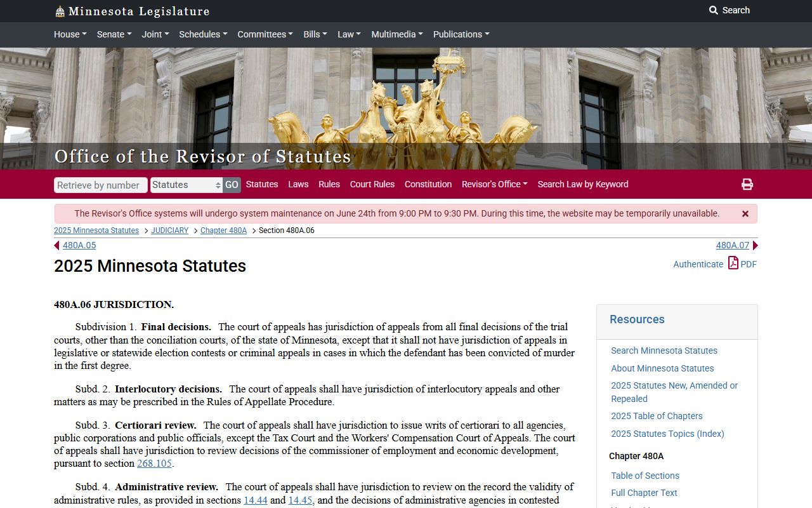Click the Minnesota Legislature header title
Screen dimensions: 812x508
coord(139,11)
